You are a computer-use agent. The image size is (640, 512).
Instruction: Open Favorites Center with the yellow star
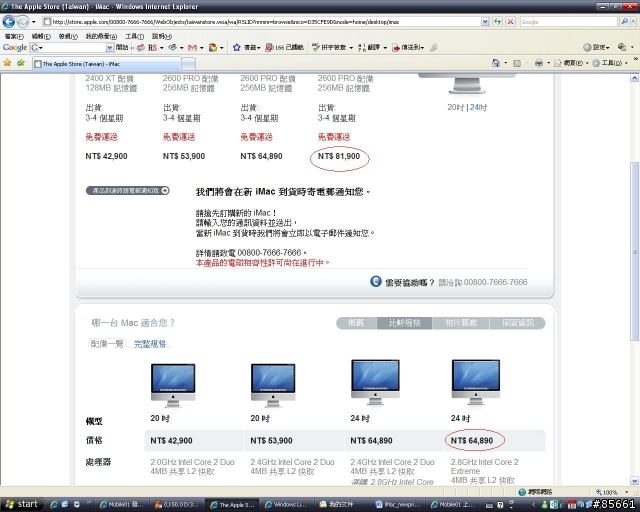pos(7,63)
